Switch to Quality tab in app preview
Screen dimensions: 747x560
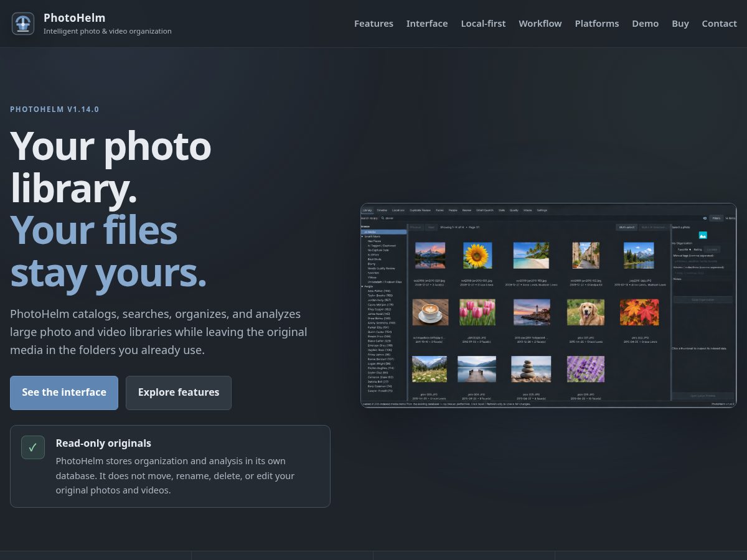tap(514, 210)
